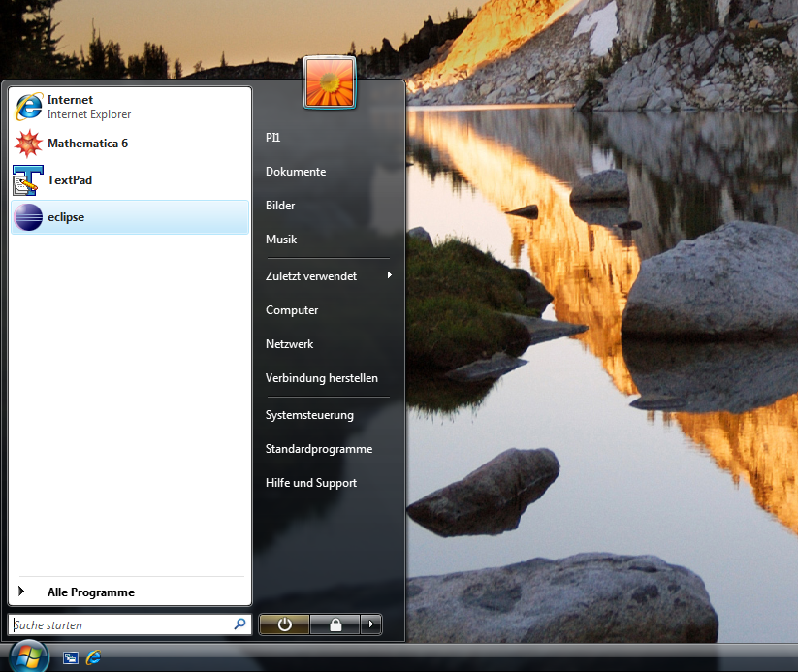The width and height of the screenshot is (798, 672).
Task: Open Hilfe und Support
Action: coord(311,483)
